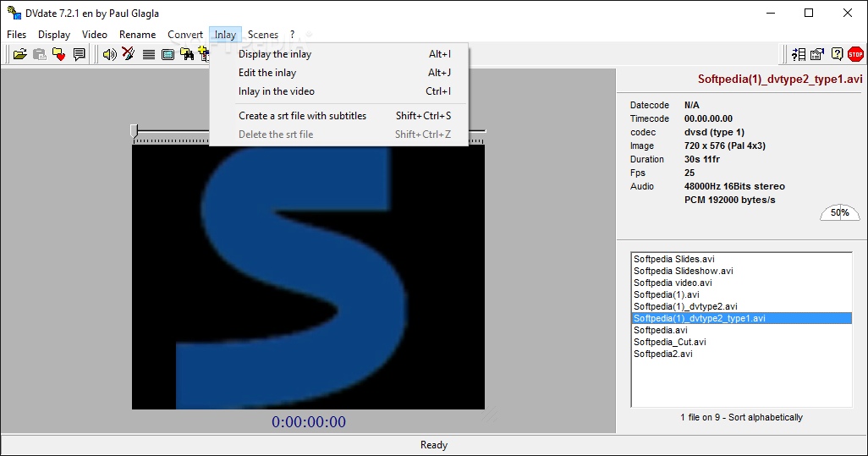
Task: Choose Inlay in the video
Action: tap(338, 91)
